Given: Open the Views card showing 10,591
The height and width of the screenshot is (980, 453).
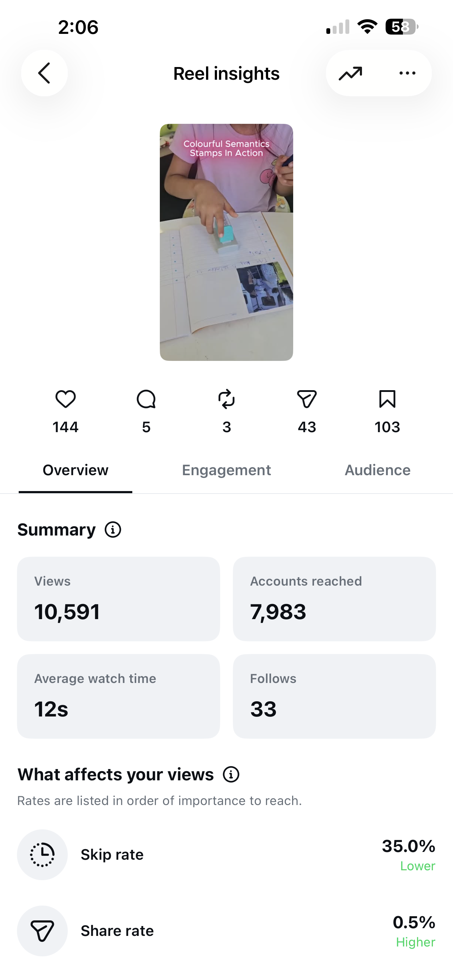Looking at the screenshot, I should [x=118, y=599].
